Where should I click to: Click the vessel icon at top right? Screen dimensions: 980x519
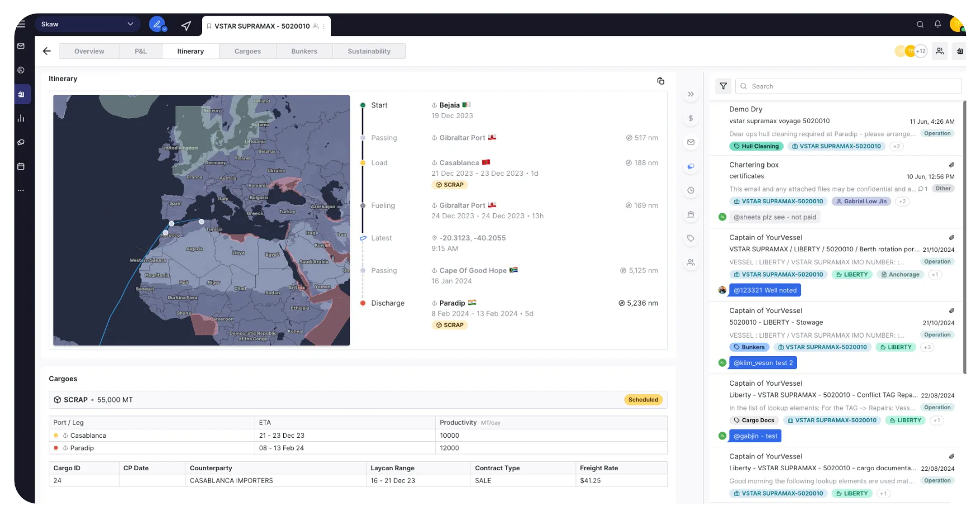(960, 51)
